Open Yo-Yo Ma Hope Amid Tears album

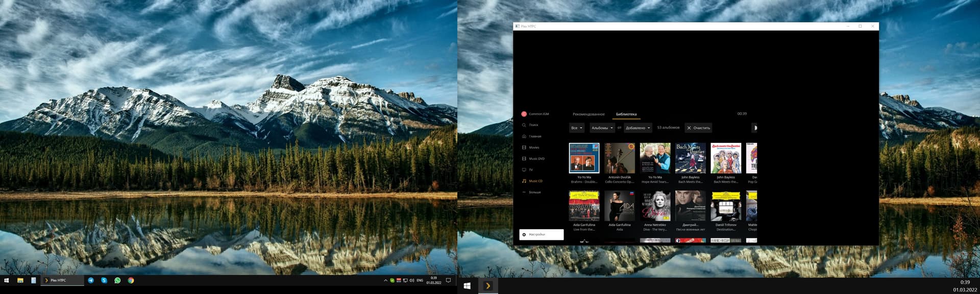(x=655, y=158)
